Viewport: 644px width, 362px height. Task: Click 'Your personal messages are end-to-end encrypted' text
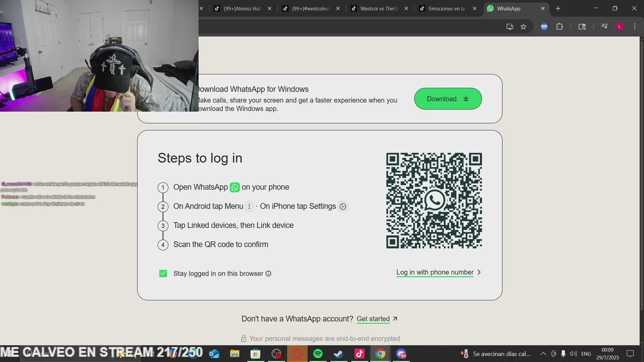click(325, 339)
